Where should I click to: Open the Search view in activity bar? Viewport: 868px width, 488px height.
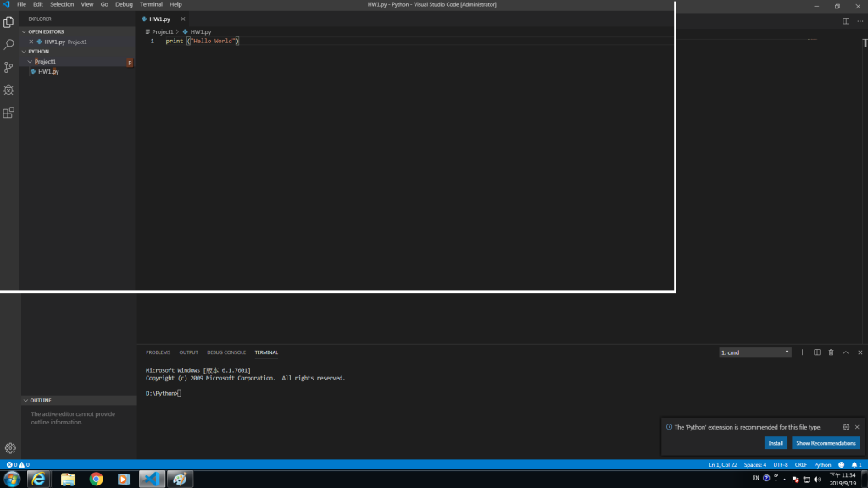click(8, 44)
